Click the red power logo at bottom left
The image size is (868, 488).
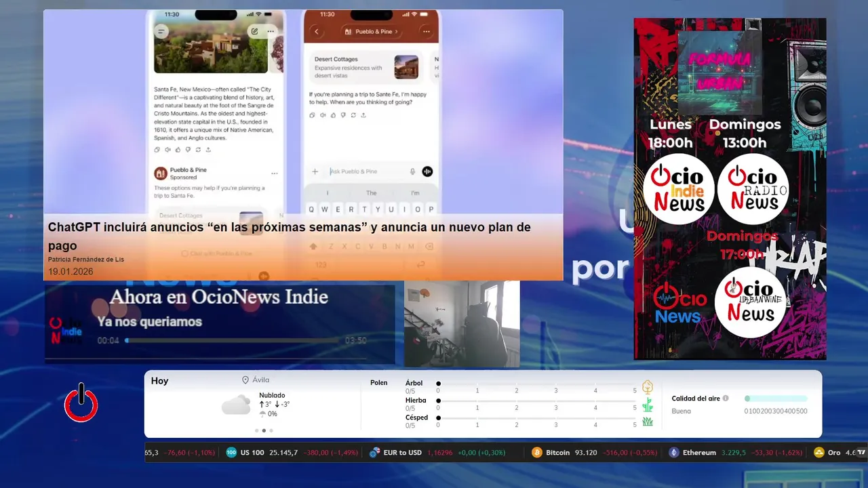[81, 402]
